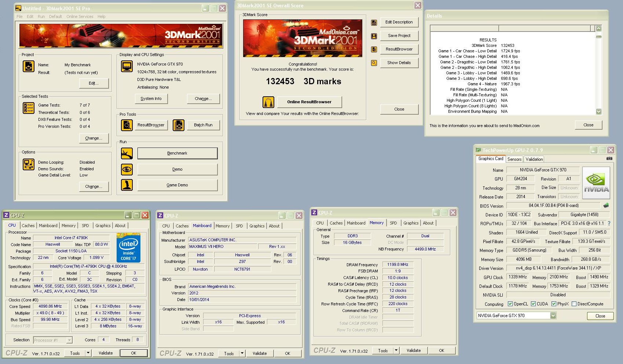
Task: Open the Online Services menu in 3DMark2001
Action: pyautogui.click(x=80, y=16)
